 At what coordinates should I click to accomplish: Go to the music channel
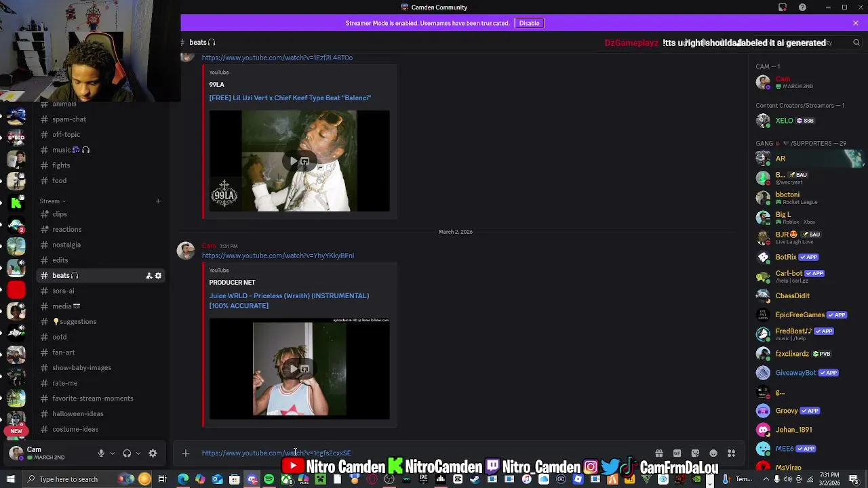tap(100, 150)
